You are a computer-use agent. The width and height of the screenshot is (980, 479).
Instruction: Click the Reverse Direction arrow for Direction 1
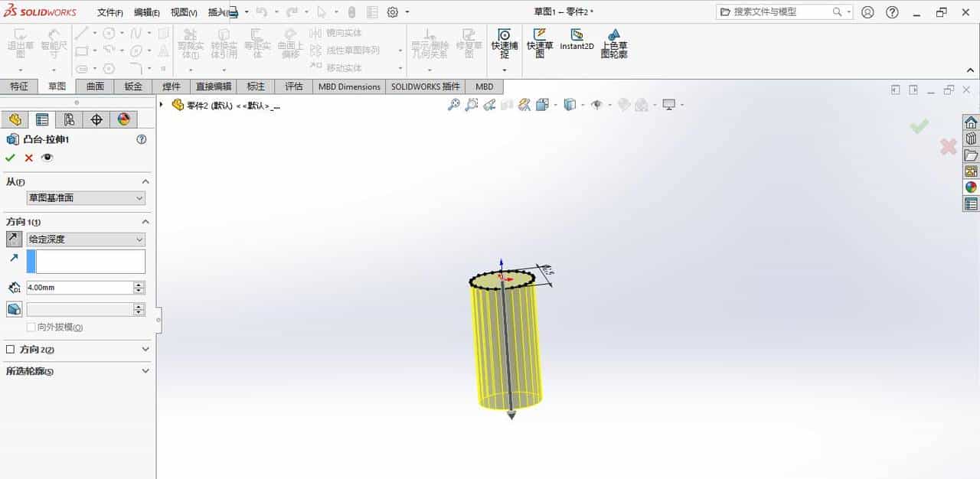(13, 238)
